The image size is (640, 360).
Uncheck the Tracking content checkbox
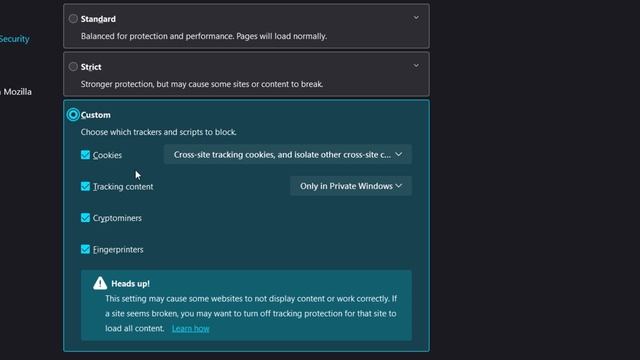[x=85, y=186]
